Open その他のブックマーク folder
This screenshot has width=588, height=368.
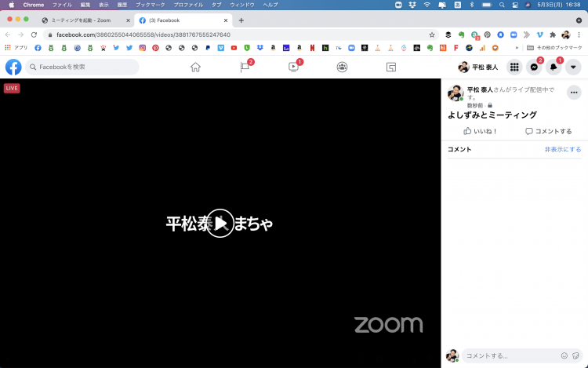pos(554,48)
